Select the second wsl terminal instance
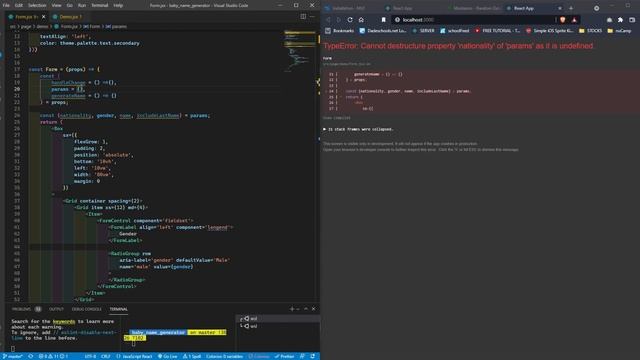Screen dimensions: 640x360 click(x=278, y=326)
